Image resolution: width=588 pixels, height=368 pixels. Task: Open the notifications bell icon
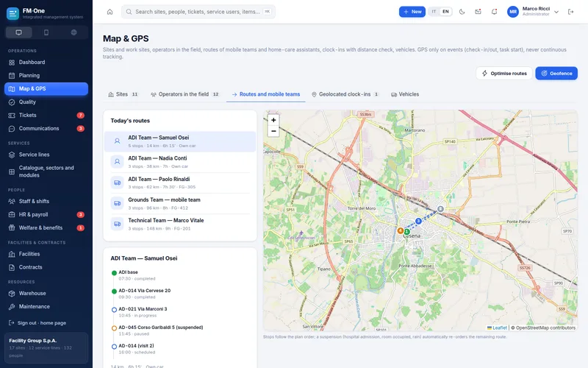[x=494, y=12]
